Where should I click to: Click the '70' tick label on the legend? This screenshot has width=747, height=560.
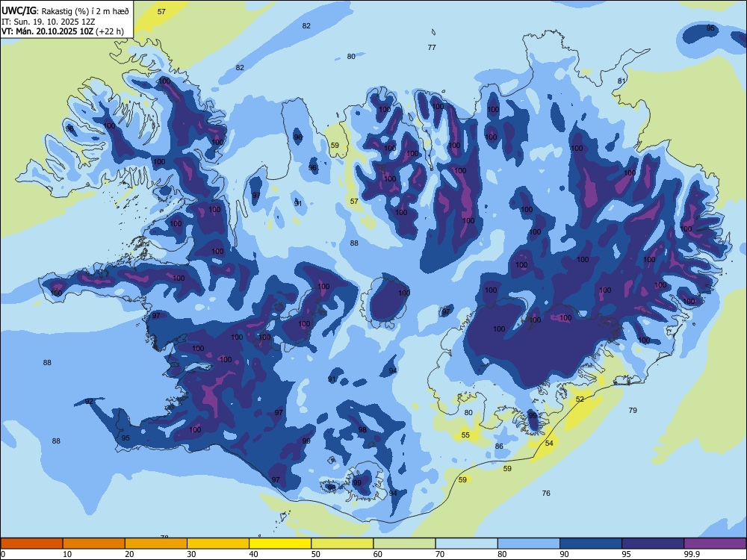click(x=440, y=554)
